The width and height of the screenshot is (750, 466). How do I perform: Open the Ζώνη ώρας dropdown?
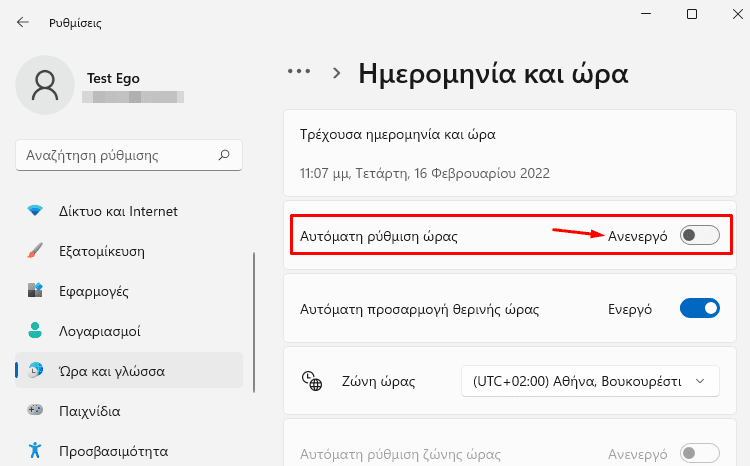tap(590, 381)
